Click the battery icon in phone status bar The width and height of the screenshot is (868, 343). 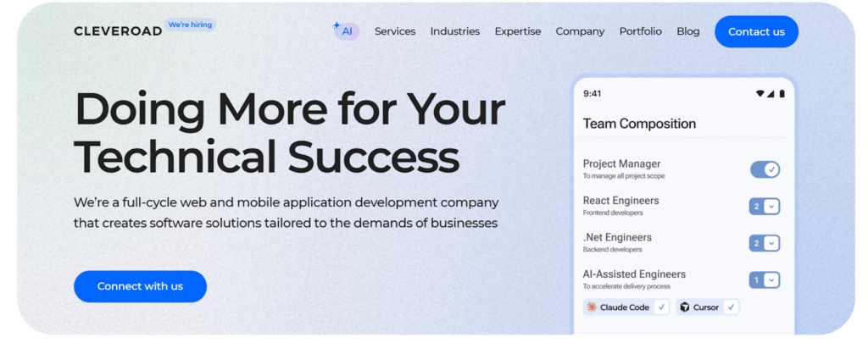pos(782,94)
